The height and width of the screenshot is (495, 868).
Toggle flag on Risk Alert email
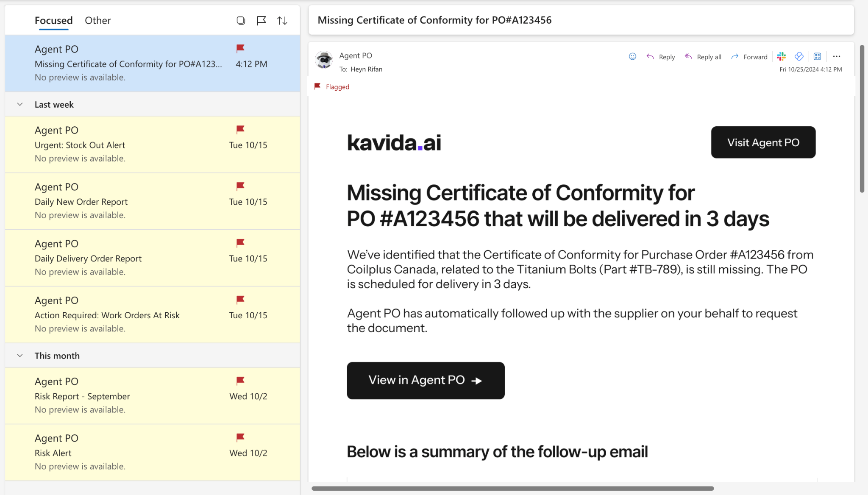240,438
